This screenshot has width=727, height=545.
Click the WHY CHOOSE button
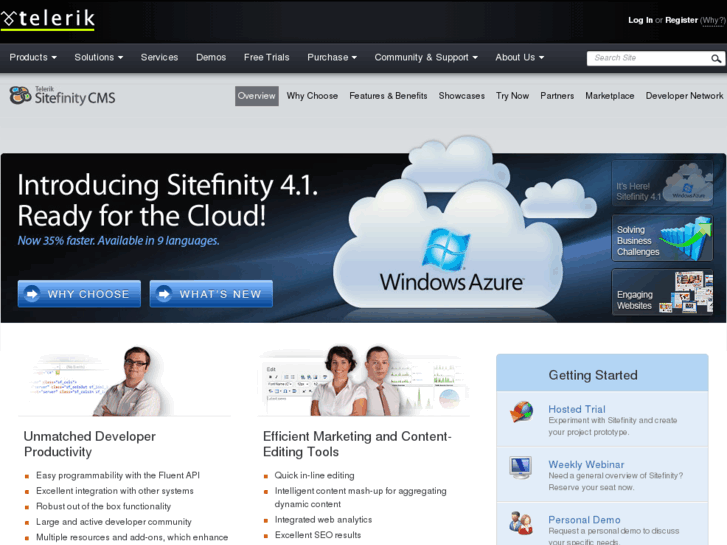79,294
